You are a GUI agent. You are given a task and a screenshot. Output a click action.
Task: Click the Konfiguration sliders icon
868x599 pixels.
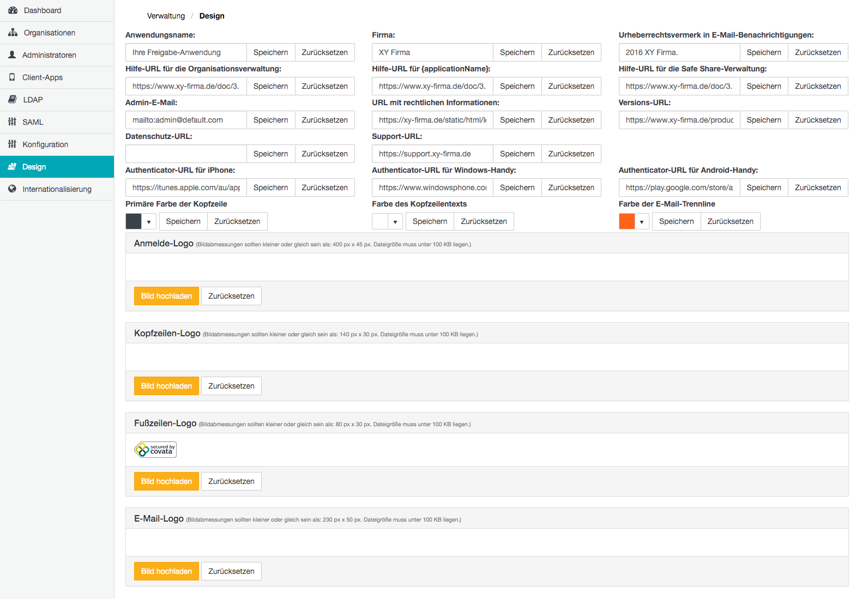point(12,144)
